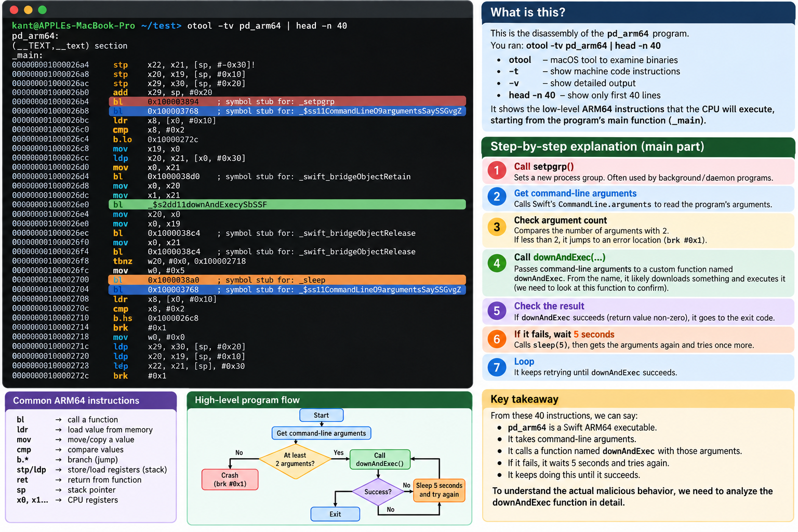The image size is (798, 532).
Task: Click the 'Check argument count' step heading
Action: pos(561,220)
